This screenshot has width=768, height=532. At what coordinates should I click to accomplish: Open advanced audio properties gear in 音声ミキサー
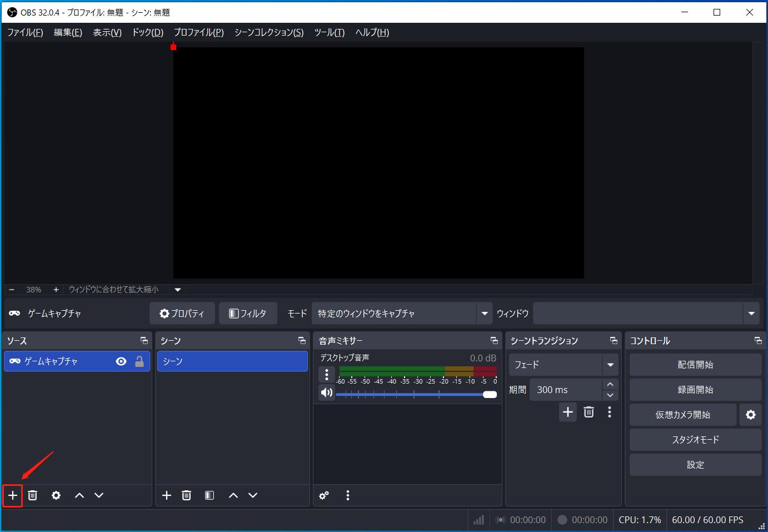pos(324,495)
